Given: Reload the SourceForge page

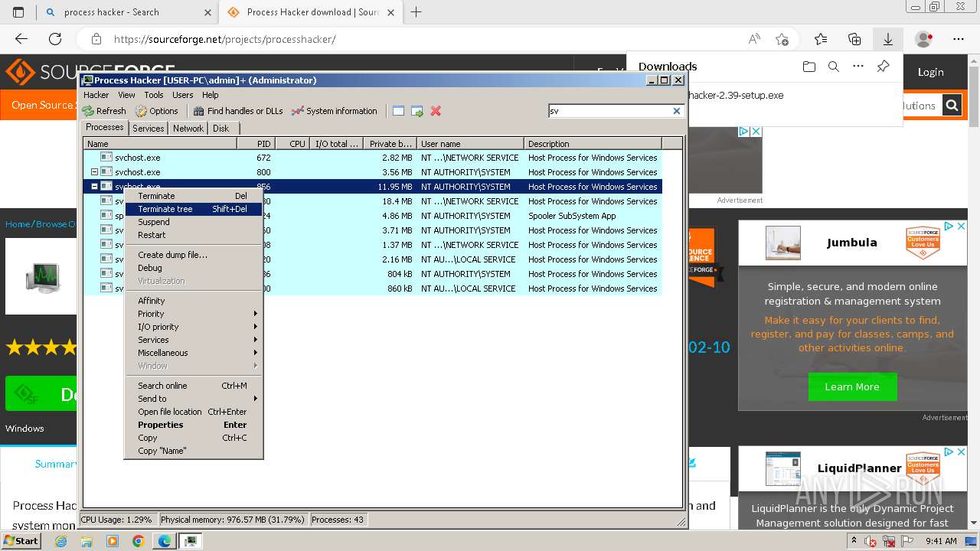Looking at the screenshot, I should click(x=55, y=39).
